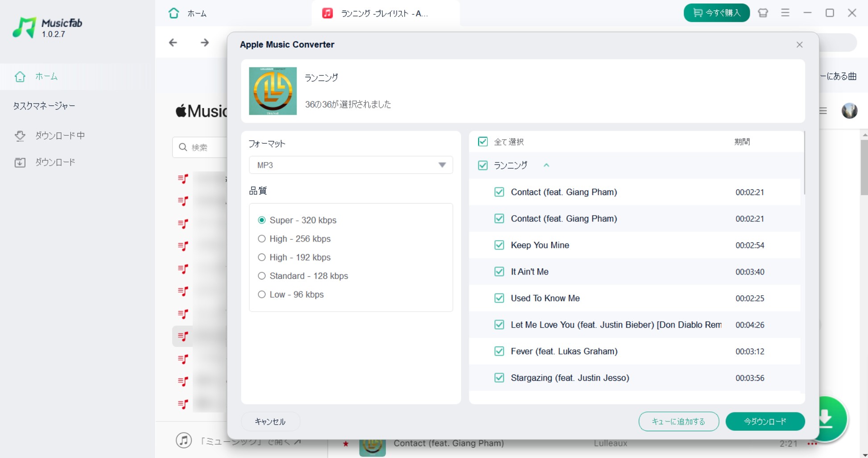Go forward with the right arrow

pyautogui.click(x=205, y=43)
